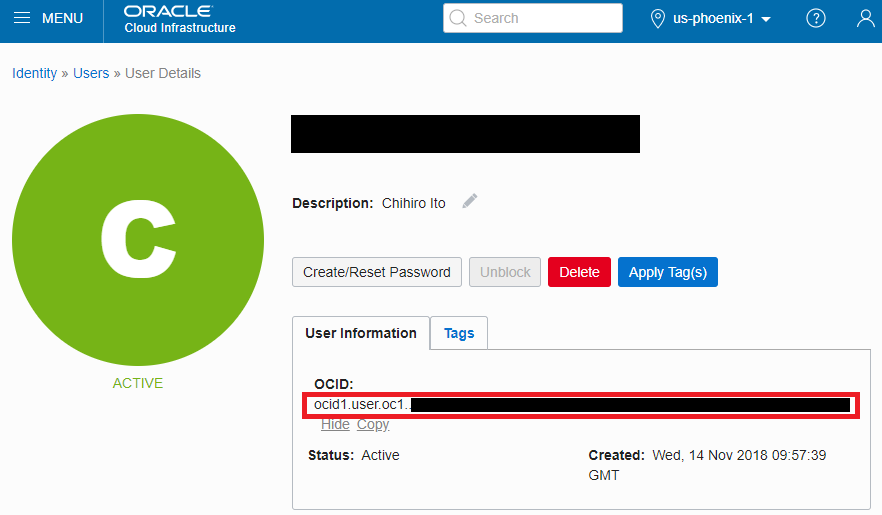Click the 'us-phoenix-1' region label
This screenshot has width=882, height=515.
pos(713,19)
